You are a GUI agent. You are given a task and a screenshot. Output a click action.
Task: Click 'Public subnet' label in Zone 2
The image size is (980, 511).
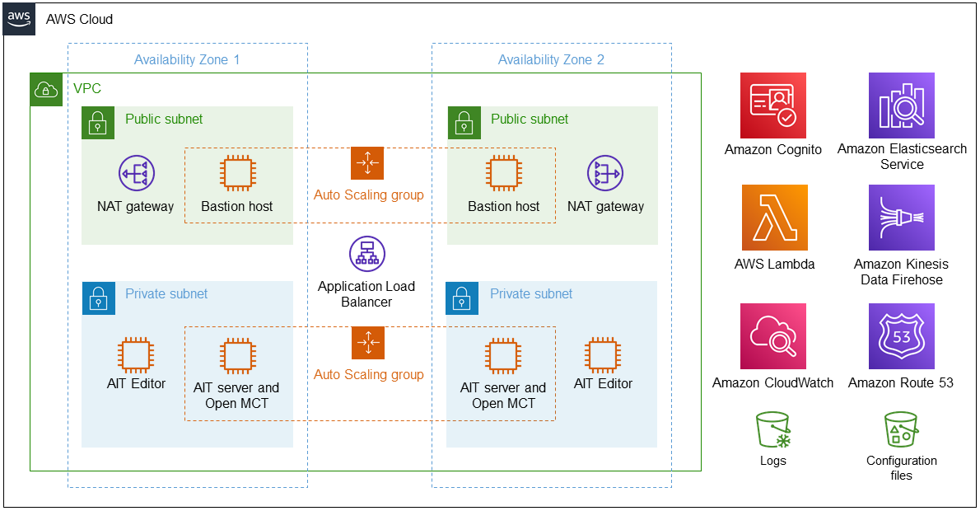coord(530,119)
